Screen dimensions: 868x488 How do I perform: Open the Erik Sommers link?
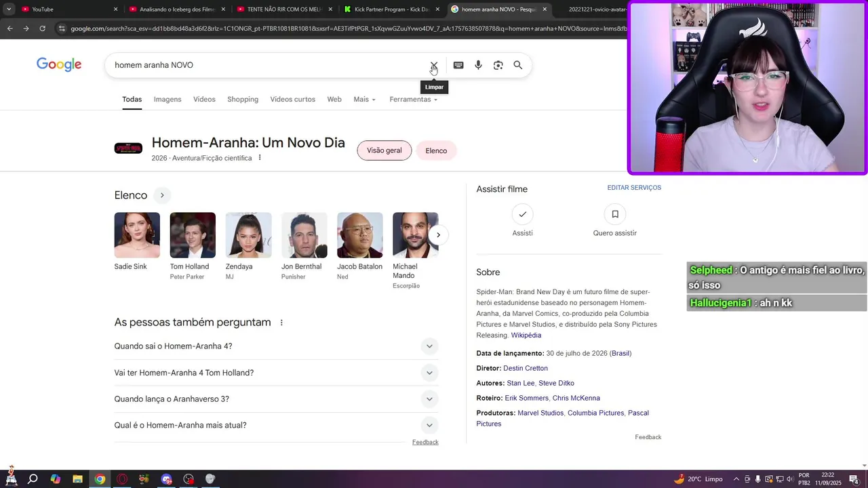(x=526, y=398)
